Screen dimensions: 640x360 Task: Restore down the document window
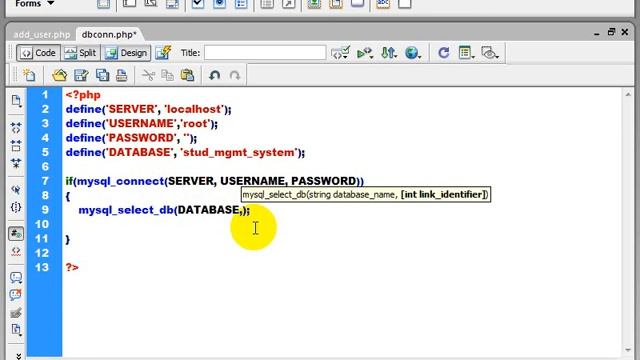tap(611, 32)
